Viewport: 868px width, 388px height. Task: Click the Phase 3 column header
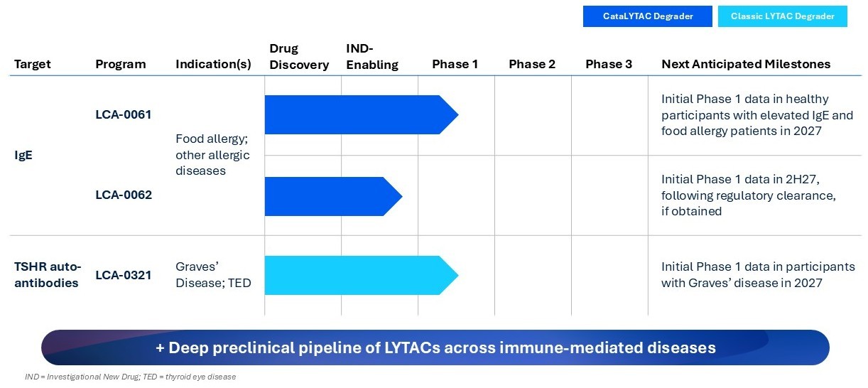pyautogui.click(x=609, y=64)
